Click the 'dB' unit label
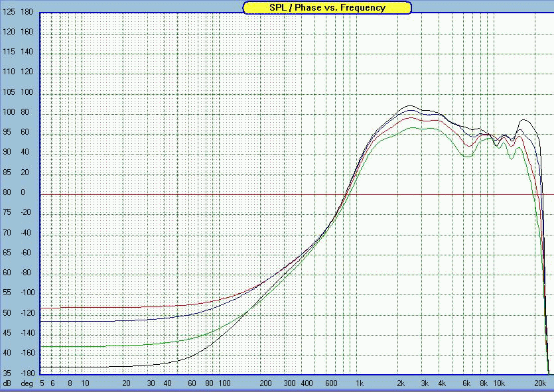Viewport: 554px width, 392px height. pyautogui.click(x=7, y=383)
